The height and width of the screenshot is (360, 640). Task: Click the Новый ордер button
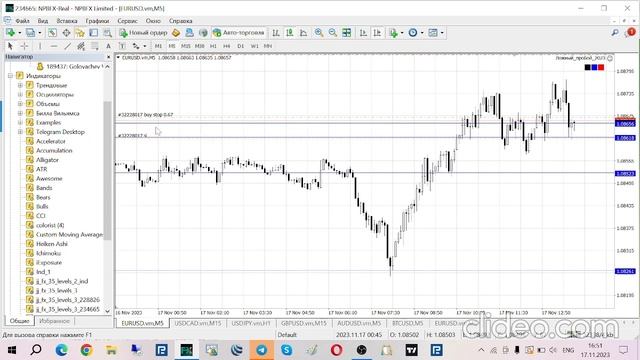(143, 33)
